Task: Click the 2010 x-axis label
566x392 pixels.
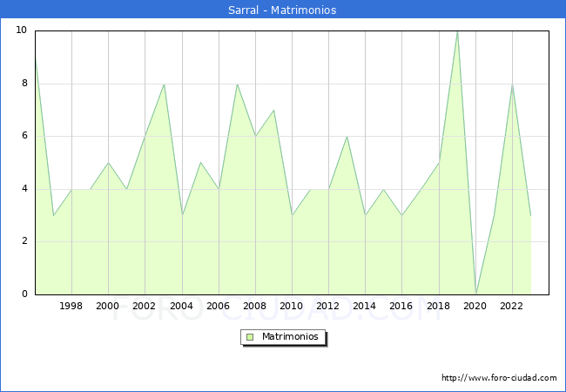Action: pos(292,306)
